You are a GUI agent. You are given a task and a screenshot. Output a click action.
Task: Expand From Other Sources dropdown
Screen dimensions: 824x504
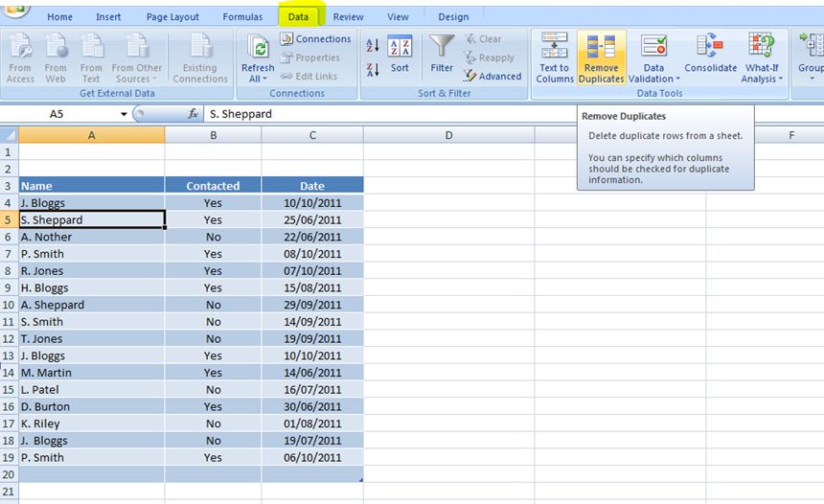tap(154, 80)
